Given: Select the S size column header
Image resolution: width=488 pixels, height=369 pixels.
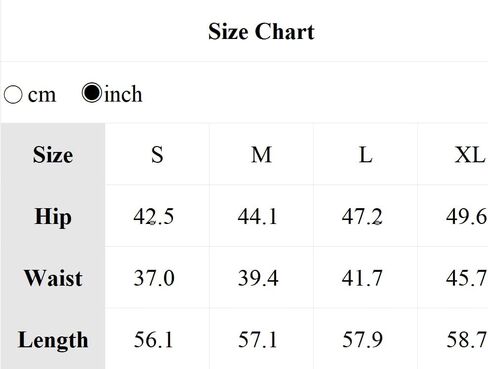Looking at the screenshot, I should click(x=157, y=155).
